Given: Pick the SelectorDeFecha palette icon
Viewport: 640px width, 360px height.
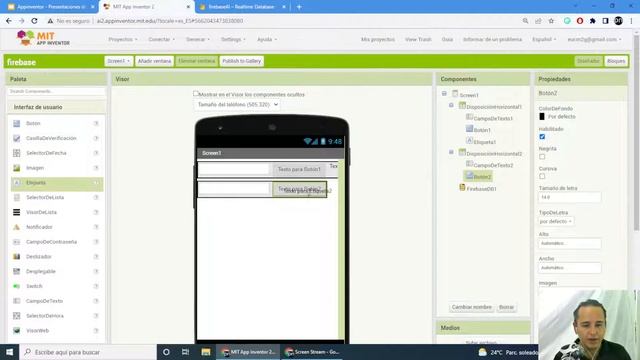Looking at the screenshot, I should click(x=17, y=153).
